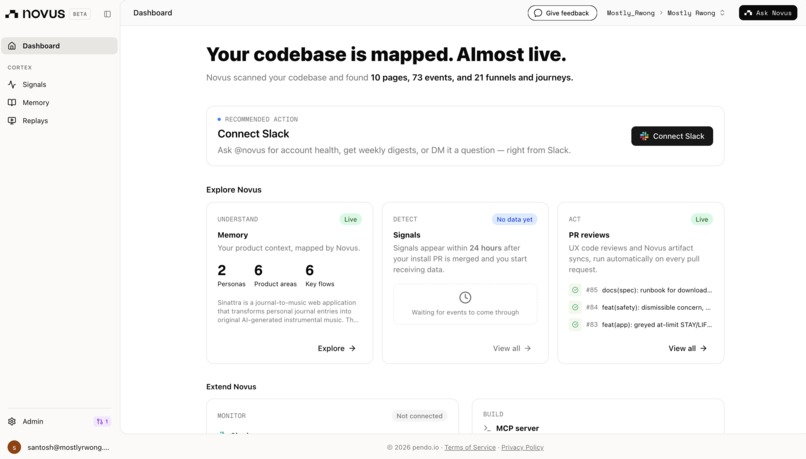Click the Slack logo icon on button
This screenshot has width=806, height=459.
[644, 136]
